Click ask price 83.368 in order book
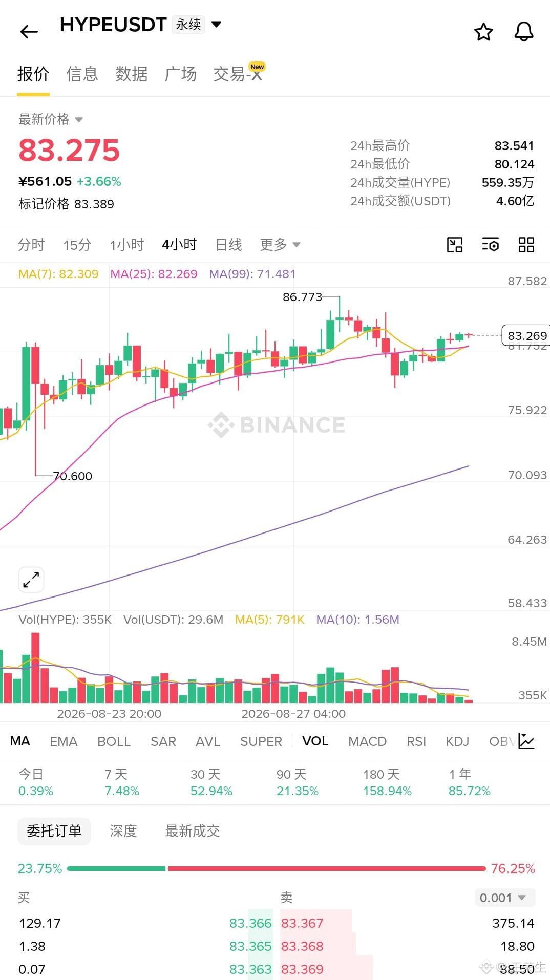 tap(302, 946)
